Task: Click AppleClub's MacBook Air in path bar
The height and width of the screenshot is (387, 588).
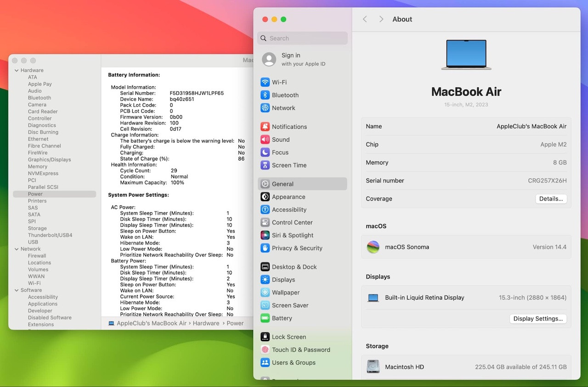Action: point(152,324)
